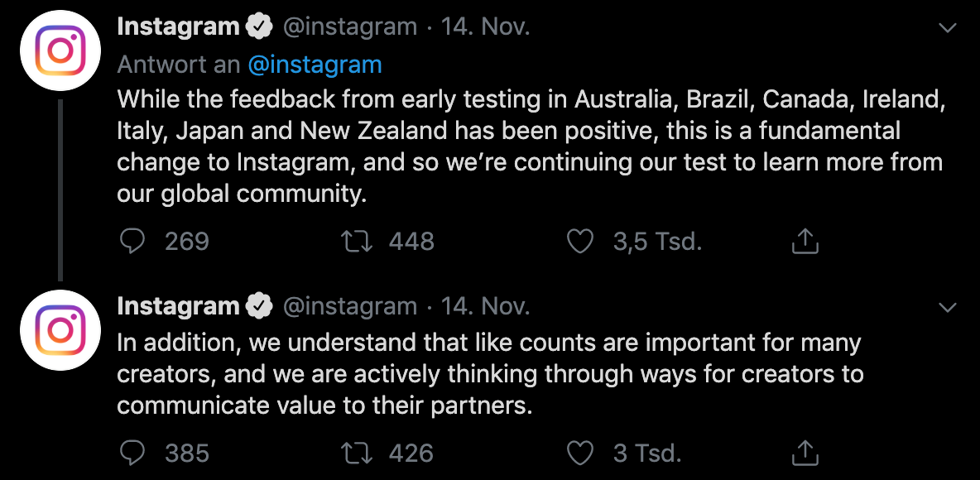
Task: Reply to the tweet about like counts
Action: [132, 454]
